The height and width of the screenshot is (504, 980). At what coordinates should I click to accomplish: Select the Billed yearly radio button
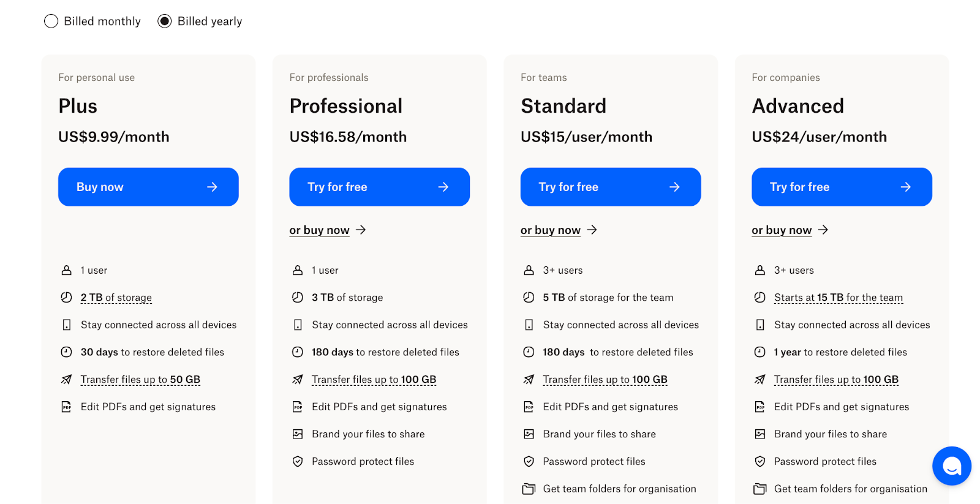click(165, 21)
